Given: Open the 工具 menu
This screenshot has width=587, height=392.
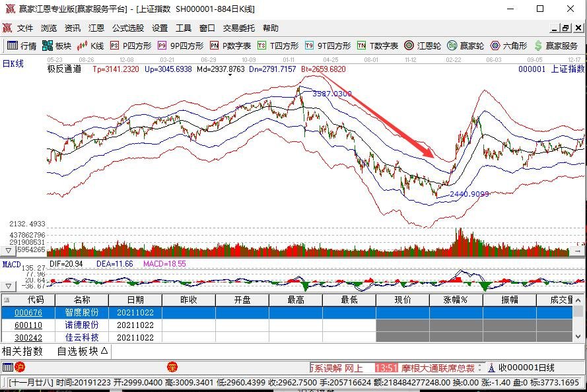Looking at the screenshot, I should point(184,28).
